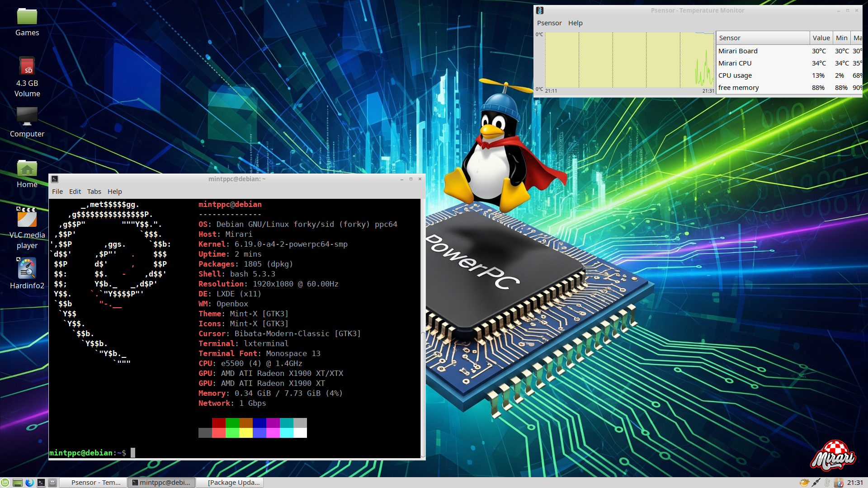Screen dimensions: 868x488
Task: Launch the web browser from the taskbar
Action: tap(29, 483)
